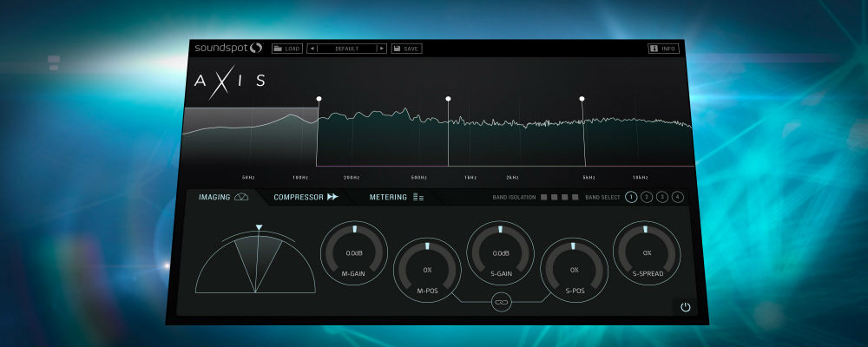Click the 200Hz frequency label
Screen dimensions: 868x347
point(352,178)
